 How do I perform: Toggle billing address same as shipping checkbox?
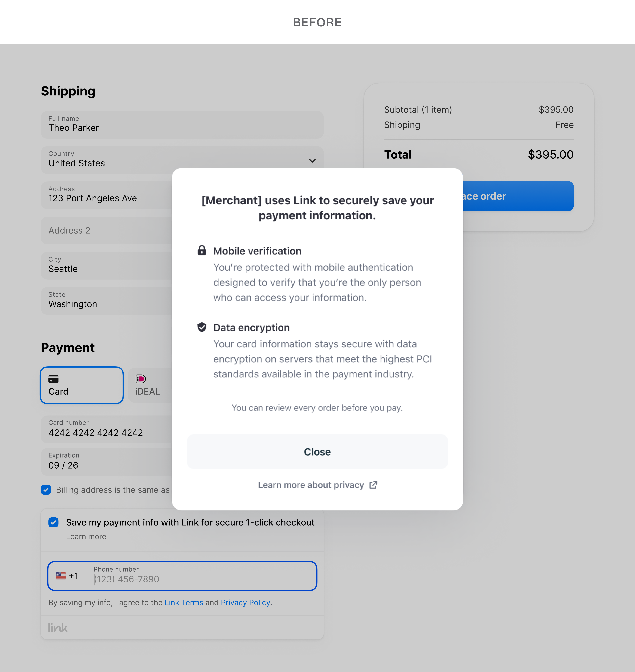point(46,490)
